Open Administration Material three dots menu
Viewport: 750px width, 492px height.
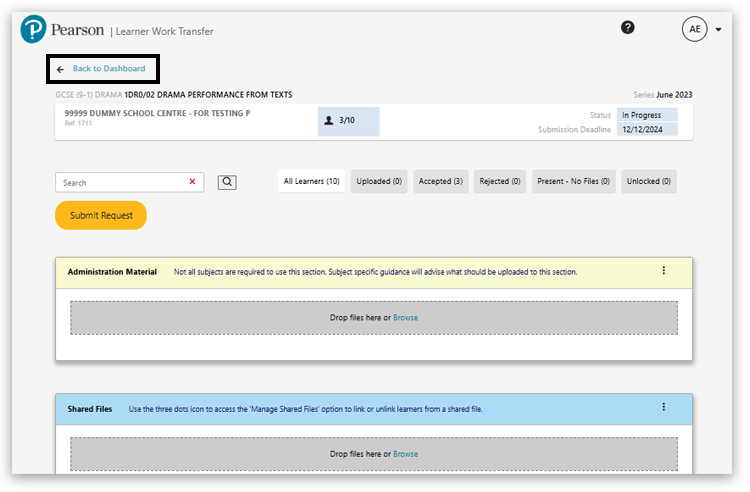(x=663, y=271)
